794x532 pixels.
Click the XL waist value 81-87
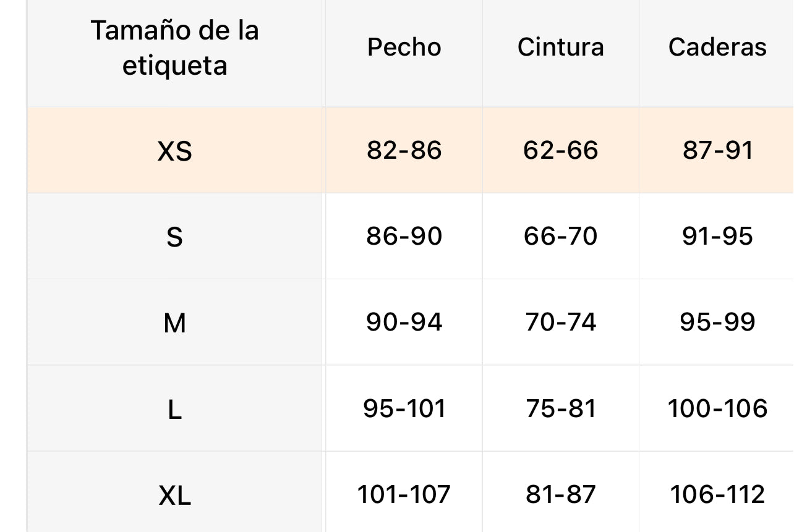click(x=560, y=494)
